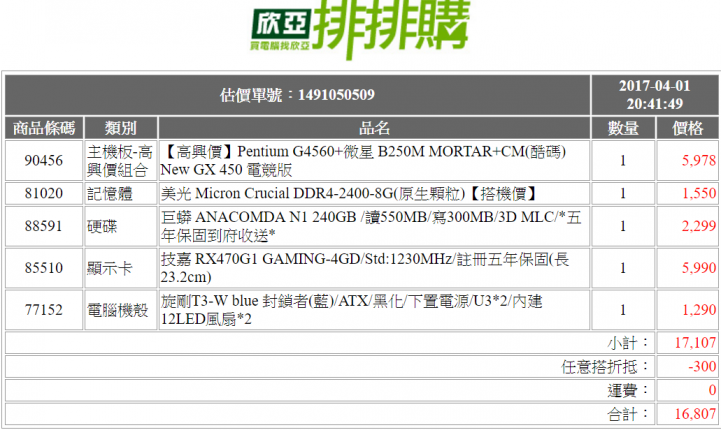
Task: Click the 合計 label
Action: coord(628,415)
